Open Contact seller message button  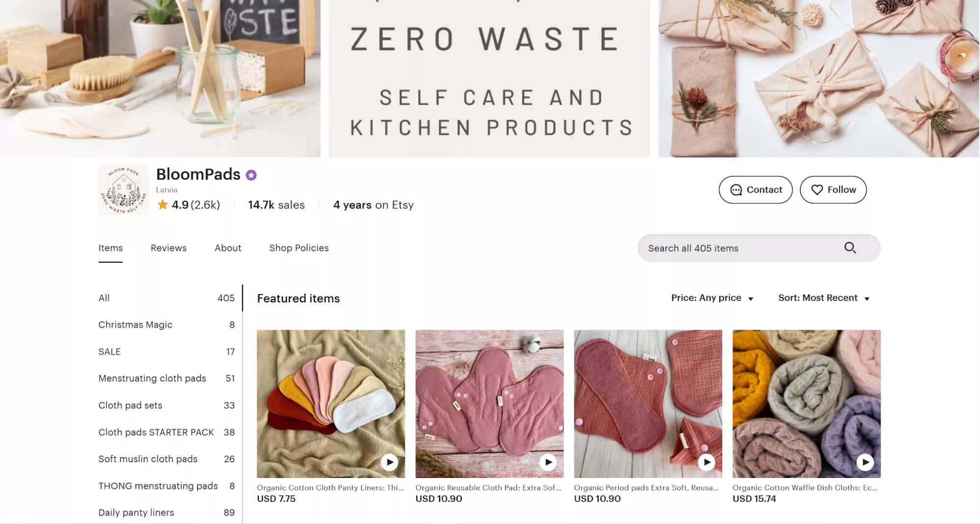[755, 190]
